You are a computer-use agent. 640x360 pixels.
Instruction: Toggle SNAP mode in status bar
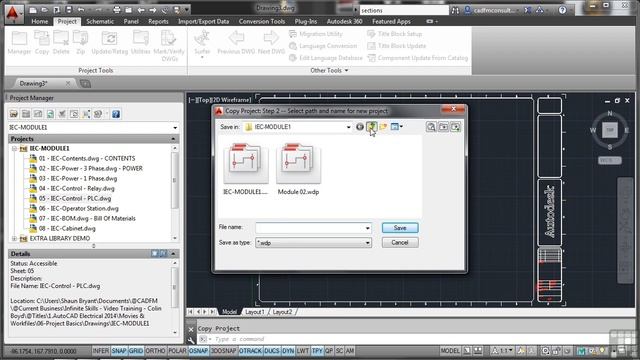[x=119, y=351]
